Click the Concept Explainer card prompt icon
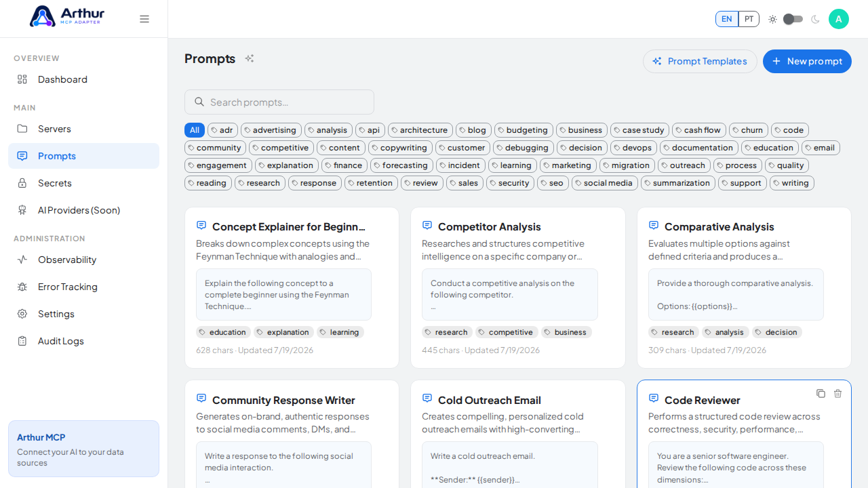 [201, 225]
